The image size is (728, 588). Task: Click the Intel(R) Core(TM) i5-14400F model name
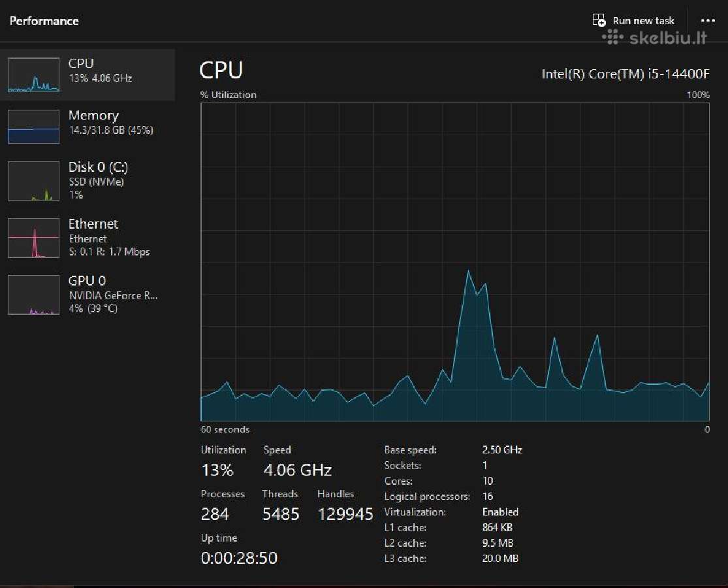point(625,74)
